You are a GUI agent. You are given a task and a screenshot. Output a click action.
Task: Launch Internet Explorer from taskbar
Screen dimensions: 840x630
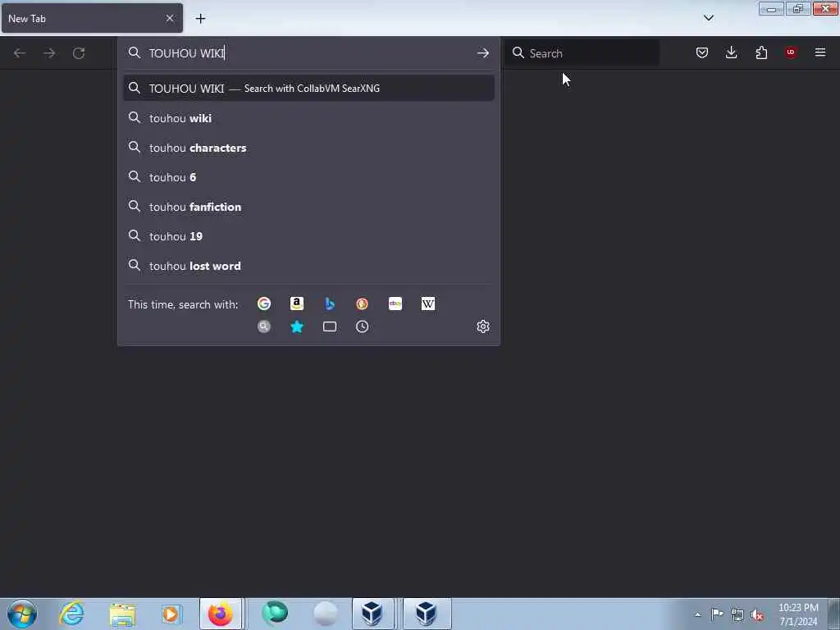pos(72,614)
